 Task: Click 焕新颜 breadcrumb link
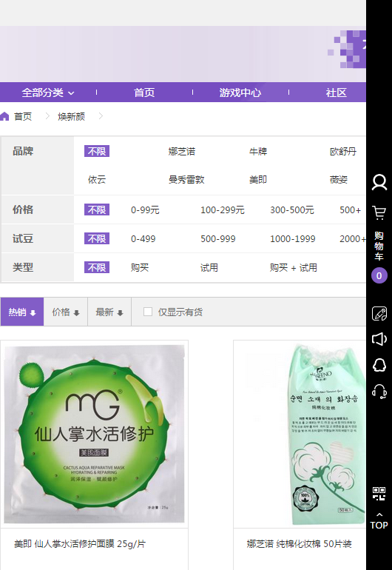point(71,116)
